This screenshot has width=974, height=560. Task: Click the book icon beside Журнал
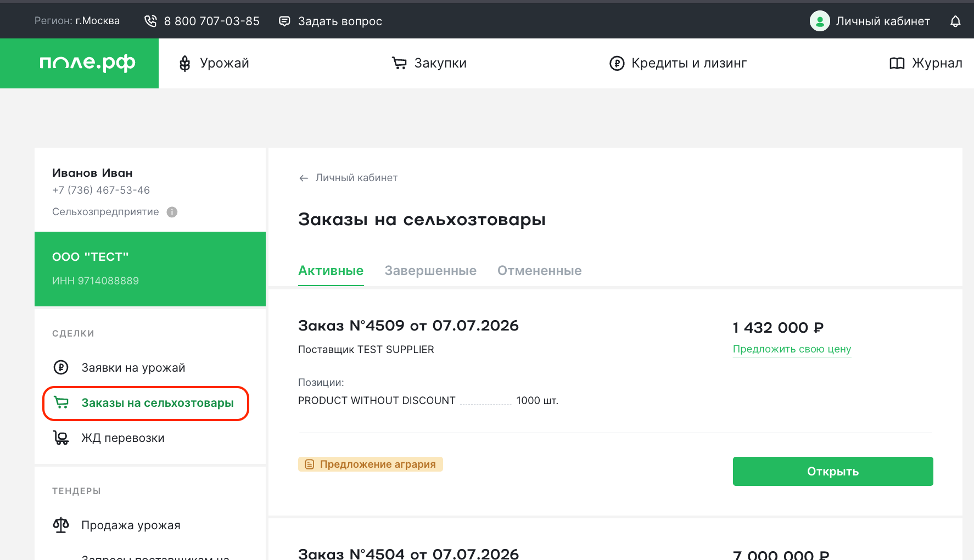click(897, 64)
